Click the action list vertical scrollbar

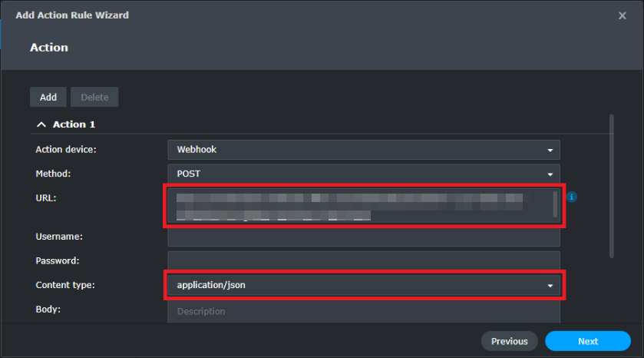click(x=612, y=186)
